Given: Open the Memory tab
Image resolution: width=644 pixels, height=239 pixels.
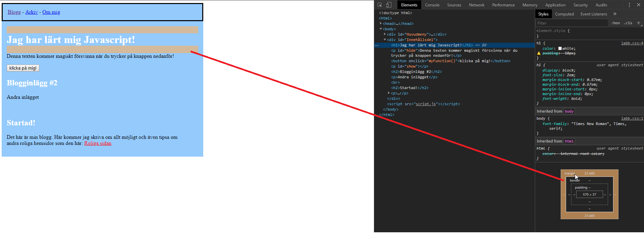Looking at the screenshot, I should [530, 5].
